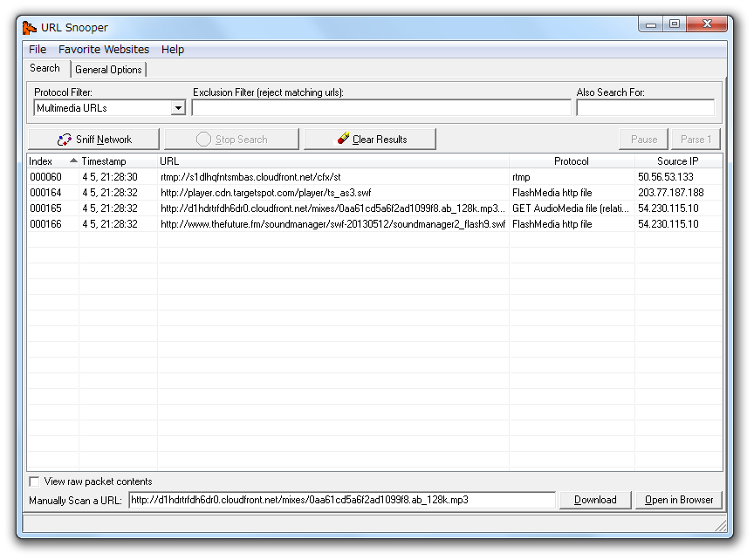Click the Manually Scan a URL field

pos(342,500)
